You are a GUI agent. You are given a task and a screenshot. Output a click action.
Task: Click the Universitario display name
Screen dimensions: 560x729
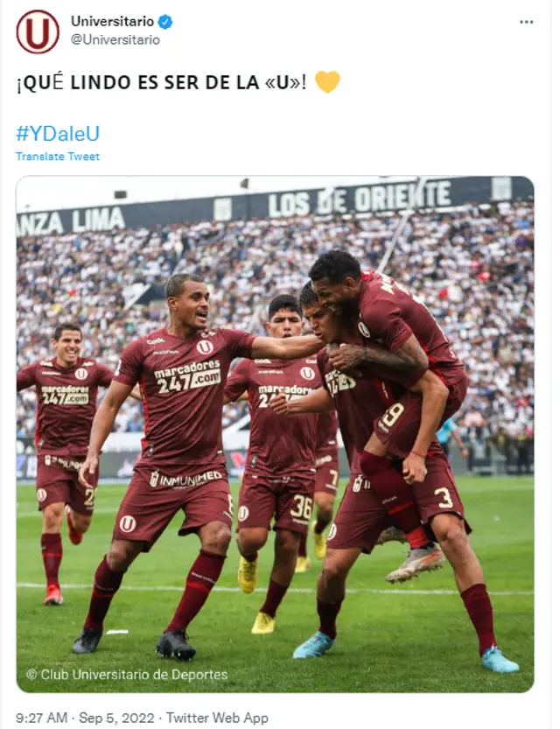(x=112, y=21)
